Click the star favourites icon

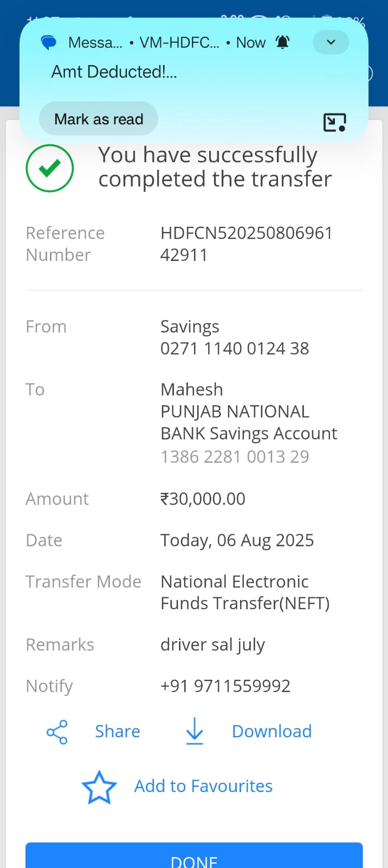pos(99,787)
